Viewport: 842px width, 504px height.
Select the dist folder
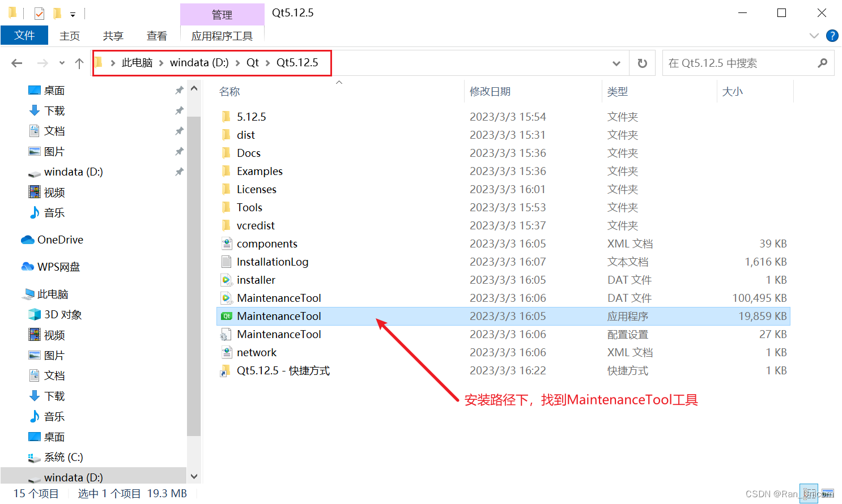(246, 135)
